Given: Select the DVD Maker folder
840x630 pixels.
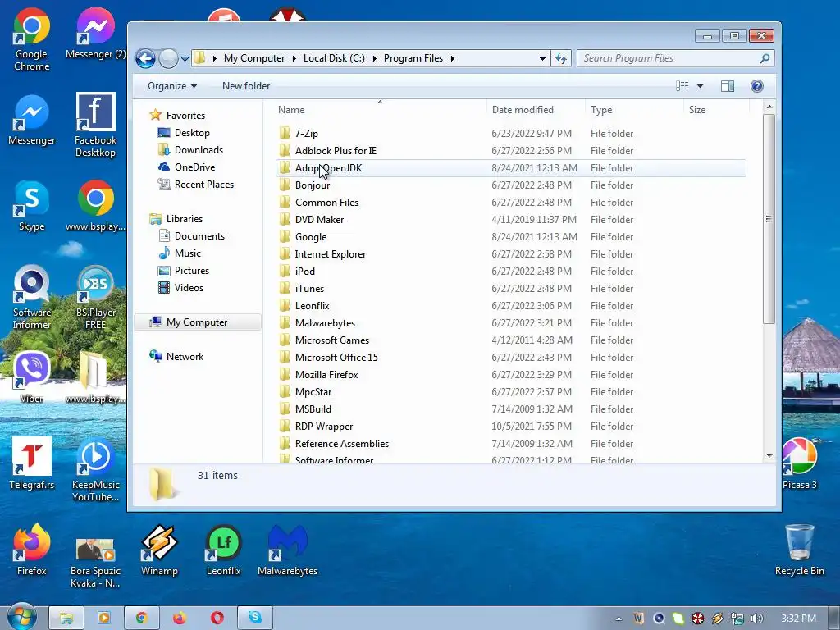Looking at the screenshot, I should [510, 220].
